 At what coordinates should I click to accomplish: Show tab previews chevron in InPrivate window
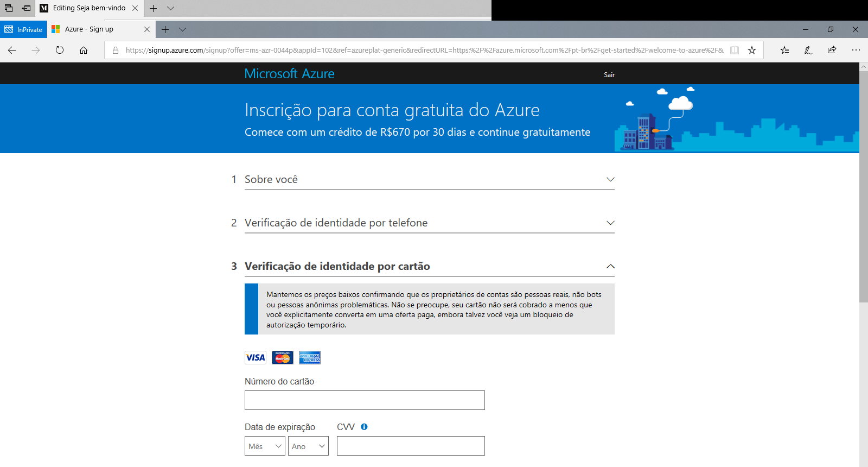point(183,29)
